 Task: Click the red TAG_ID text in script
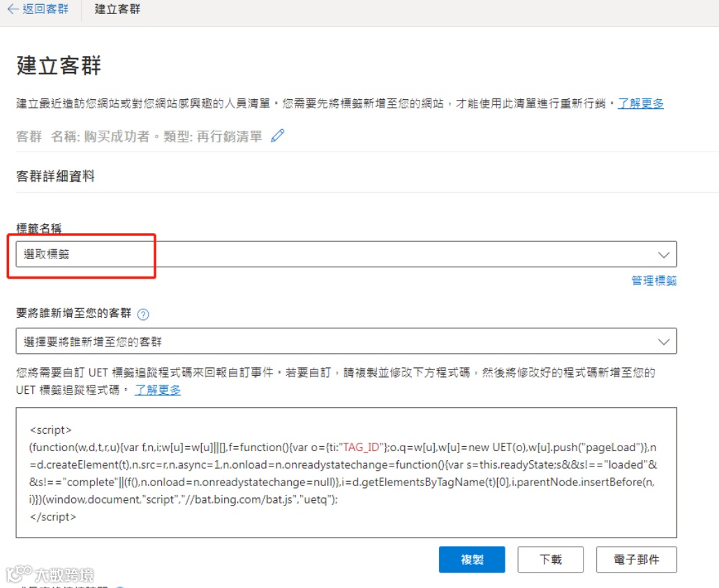(362, 447)
